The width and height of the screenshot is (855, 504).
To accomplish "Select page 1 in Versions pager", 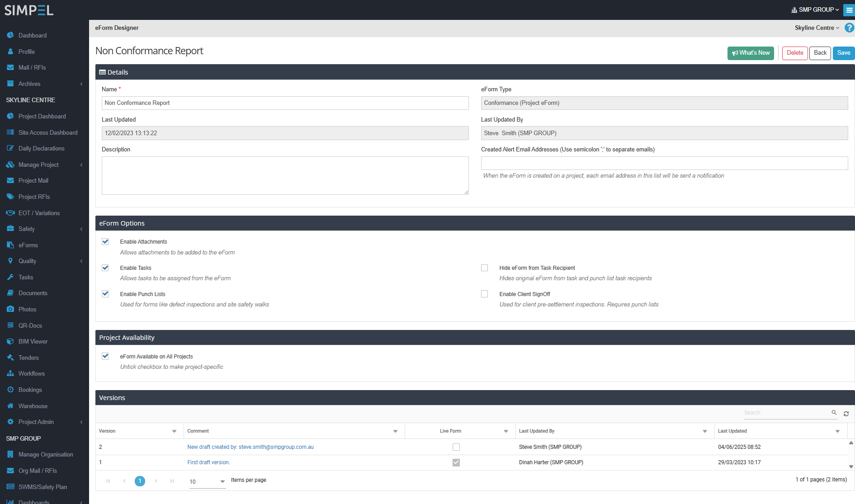I will [x=140, y=481].
